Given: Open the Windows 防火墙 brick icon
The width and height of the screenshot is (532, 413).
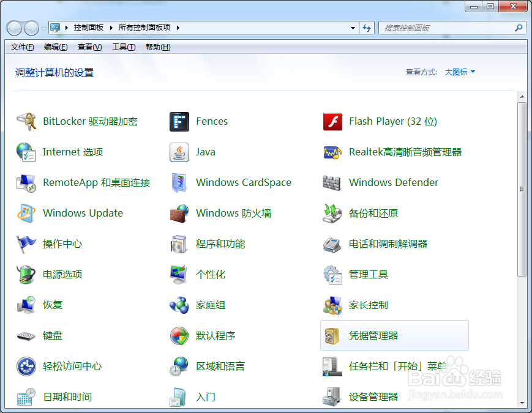Looking at the screenshot, I should point(179,214).
